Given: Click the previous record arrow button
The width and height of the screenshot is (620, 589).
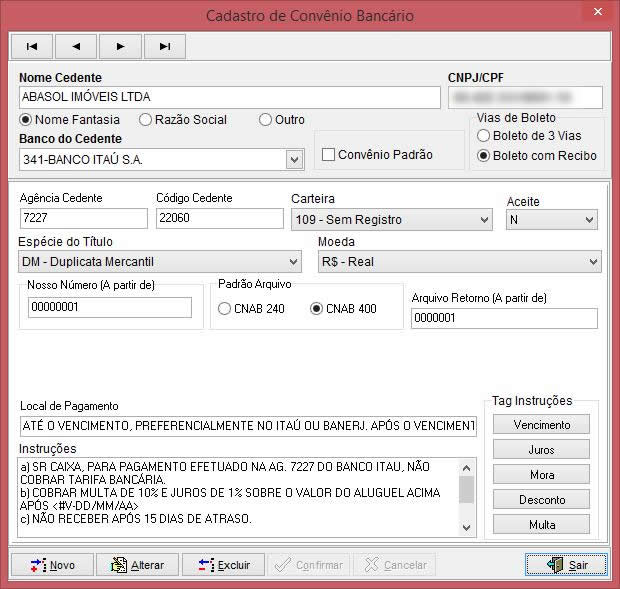Looking at the screenshot, I should click(76, 46).
